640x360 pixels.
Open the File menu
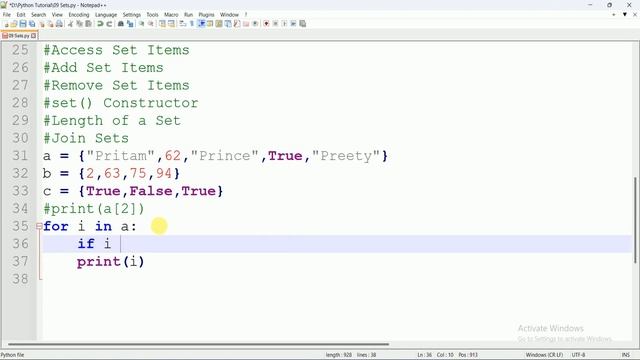[7, 15]
